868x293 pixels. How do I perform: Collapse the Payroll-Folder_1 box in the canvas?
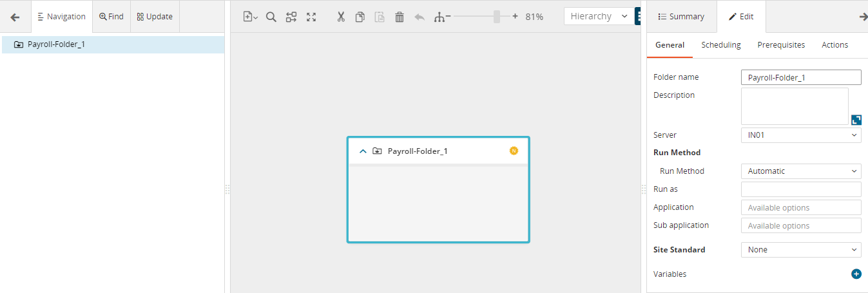tap(363, 151)
